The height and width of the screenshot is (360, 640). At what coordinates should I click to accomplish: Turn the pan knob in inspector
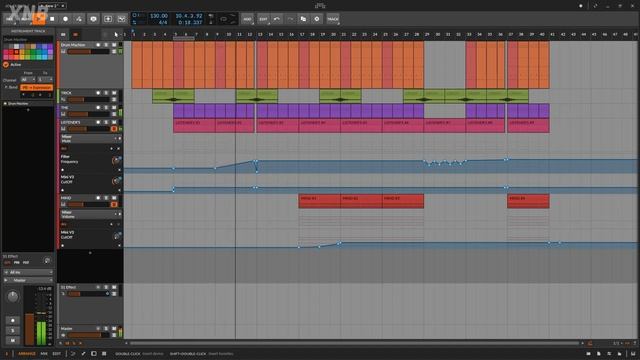[13, 296]
